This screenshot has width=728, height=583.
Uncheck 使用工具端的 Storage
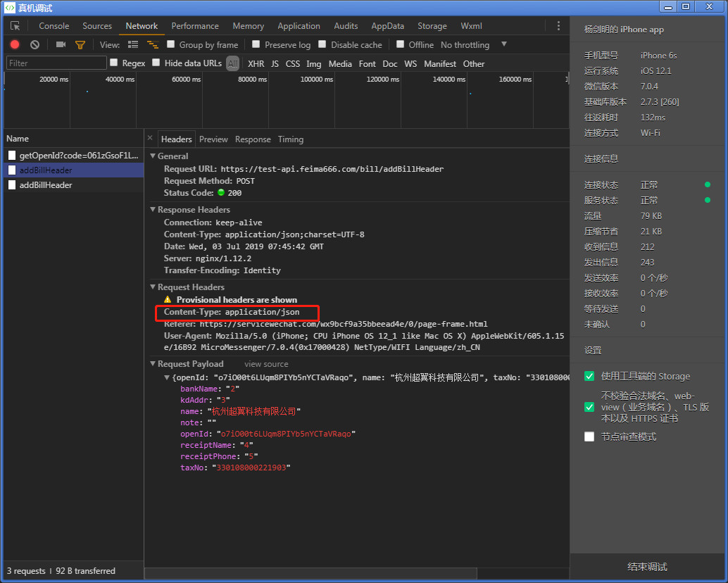point(589,376)
